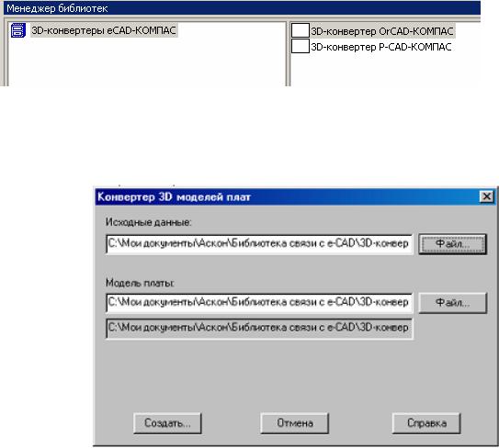Close the Конвертер 3D моделей плат dialog
Screen dimensions: 499x448
point(486,196)
